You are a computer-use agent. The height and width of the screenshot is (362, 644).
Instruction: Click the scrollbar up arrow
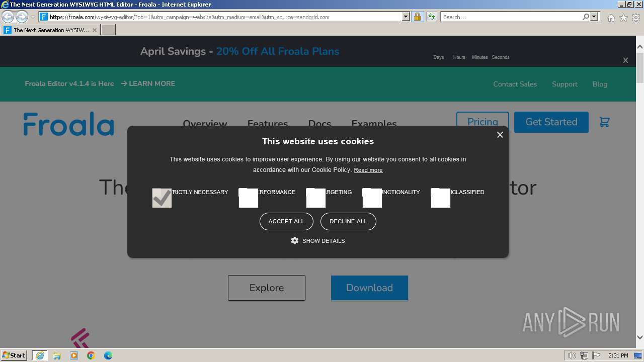click(x=640, y=47)
